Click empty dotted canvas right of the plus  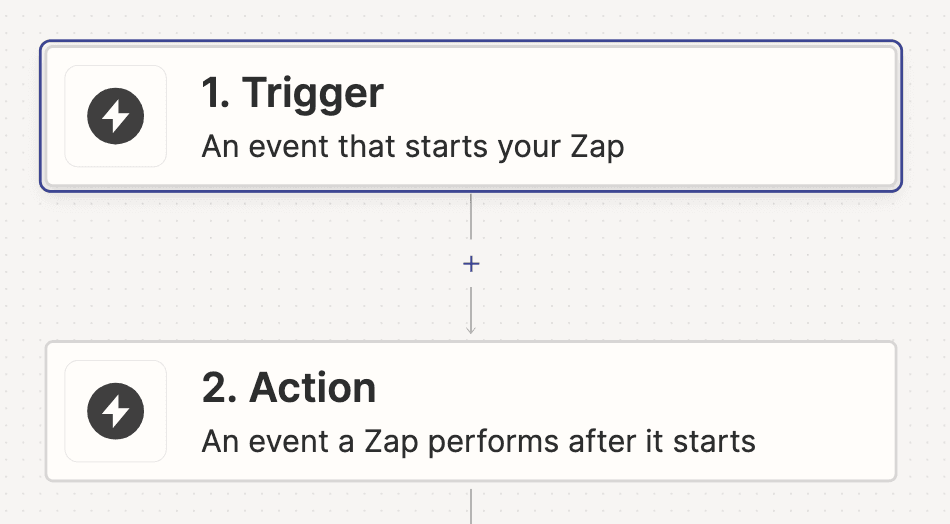700,264
